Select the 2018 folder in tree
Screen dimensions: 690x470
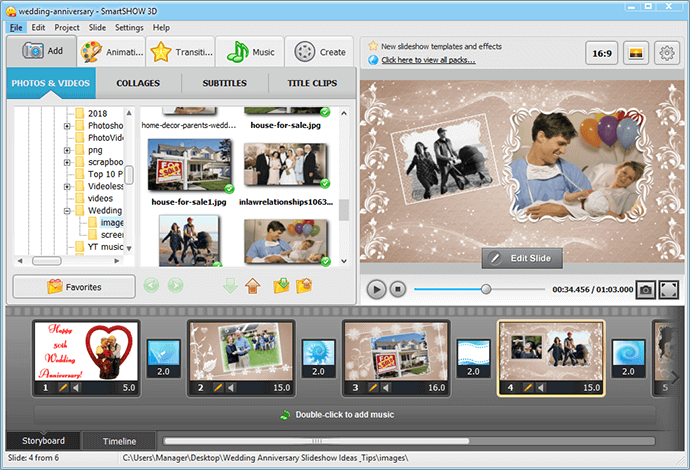[97, 114]
